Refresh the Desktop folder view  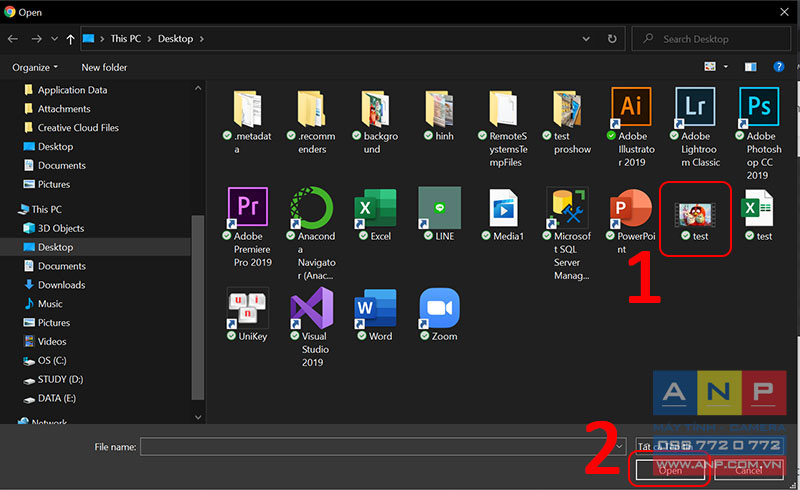[612, 39]
